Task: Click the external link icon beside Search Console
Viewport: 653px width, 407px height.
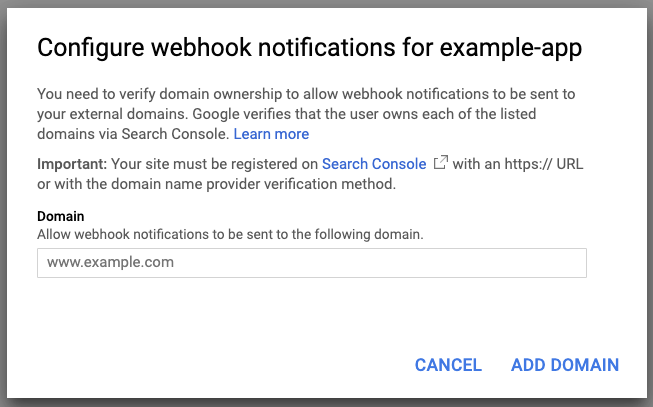Action: click(x=439, y=163)
